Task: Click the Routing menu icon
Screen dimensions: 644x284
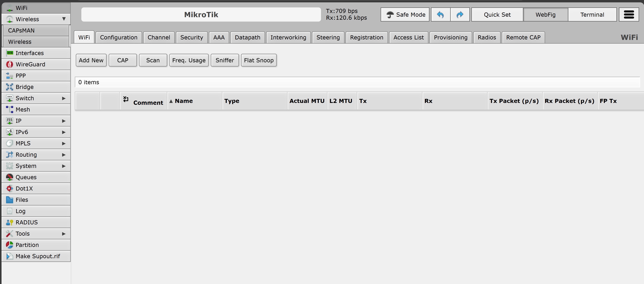Action: (x=9, y=154)
